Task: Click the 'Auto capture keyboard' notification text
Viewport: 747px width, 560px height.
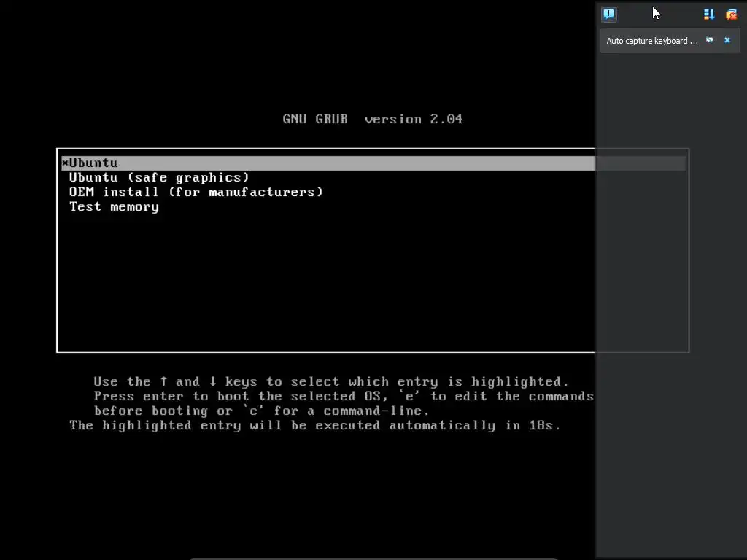Action: click(x=651, y=41)
